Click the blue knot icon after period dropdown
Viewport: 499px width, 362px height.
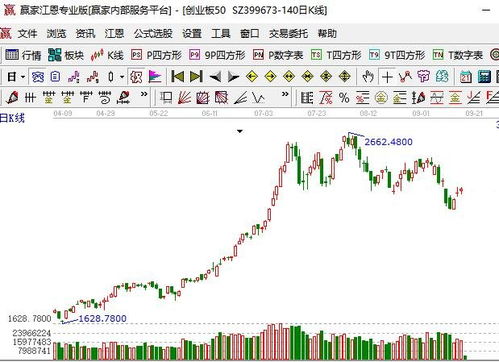coord(38,77)
